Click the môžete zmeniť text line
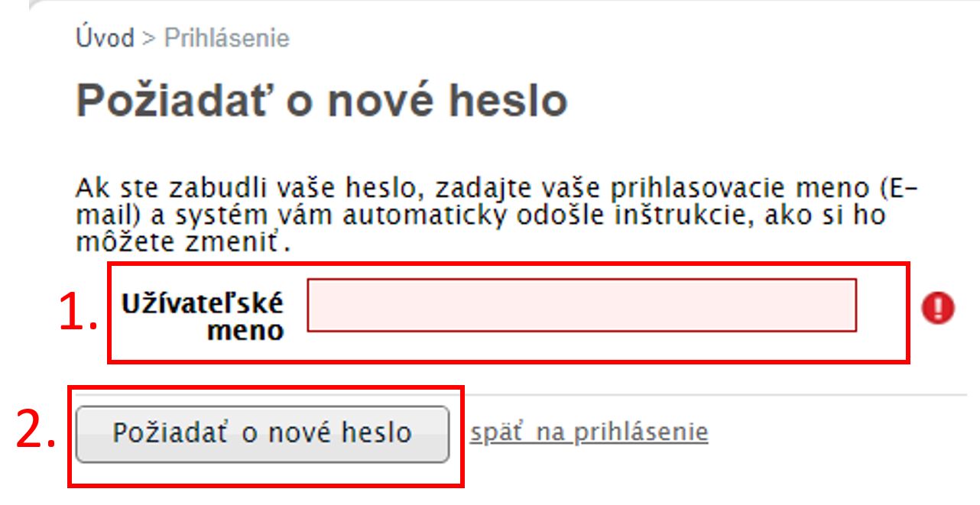Image resolution: width=980 pixels, height=505 pixels. 184,245
